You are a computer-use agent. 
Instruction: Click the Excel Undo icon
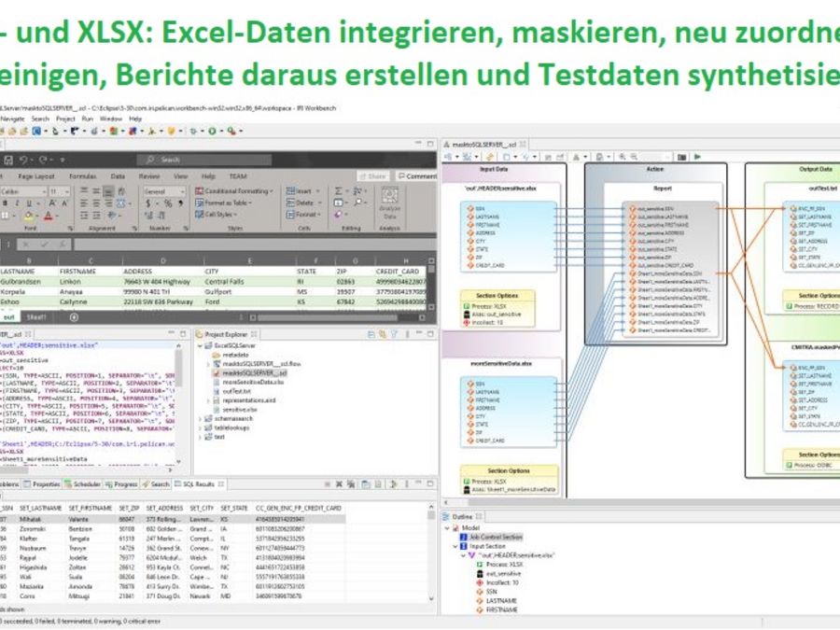[x=23, y=160]
